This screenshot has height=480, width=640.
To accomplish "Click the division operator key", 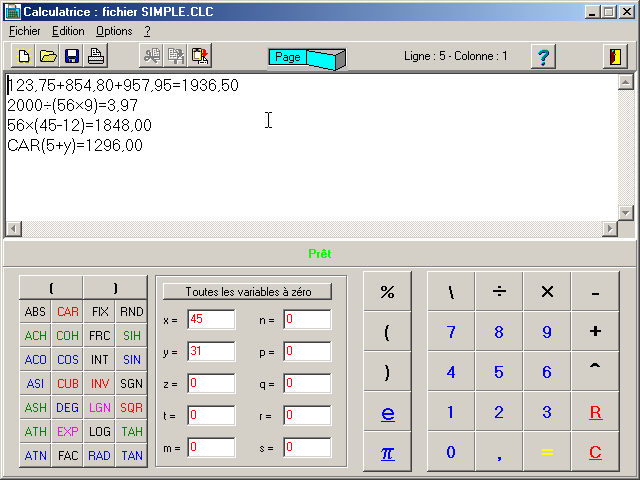I will [499, 291].
